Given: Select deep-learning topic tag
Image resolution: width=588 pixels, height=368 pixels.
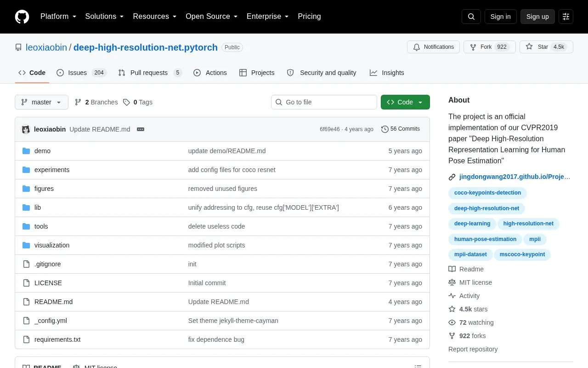Looking at the screenshot, I should point(472,224).
